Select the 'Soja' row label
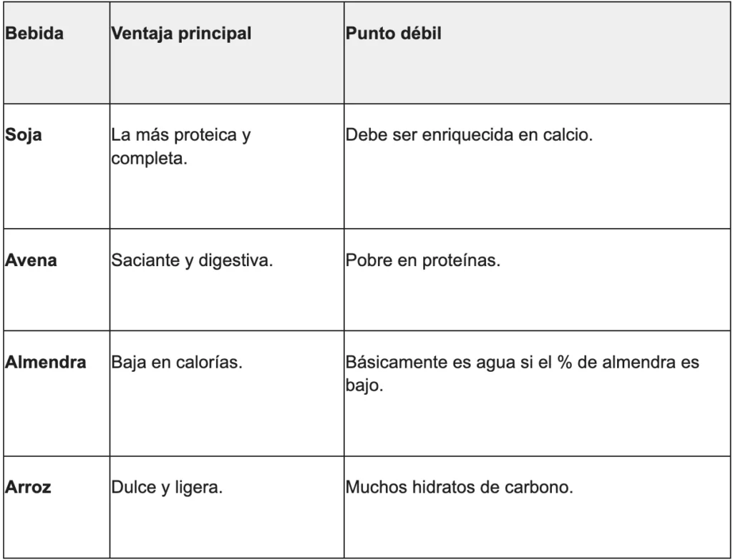Image resolution: width=733 pixels, height=560 pixels. pyautogui.click(x=24, y=135)
